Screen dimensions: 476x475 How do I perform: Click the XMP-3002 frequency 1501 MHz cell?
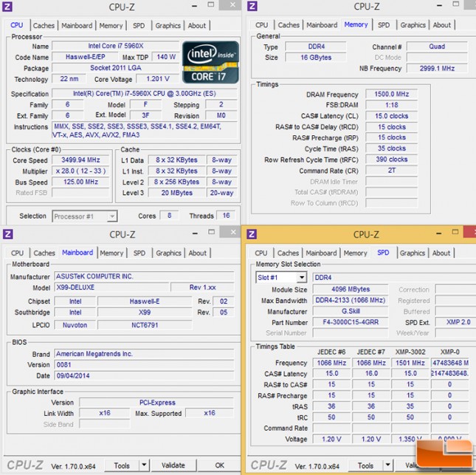(410, 363)
